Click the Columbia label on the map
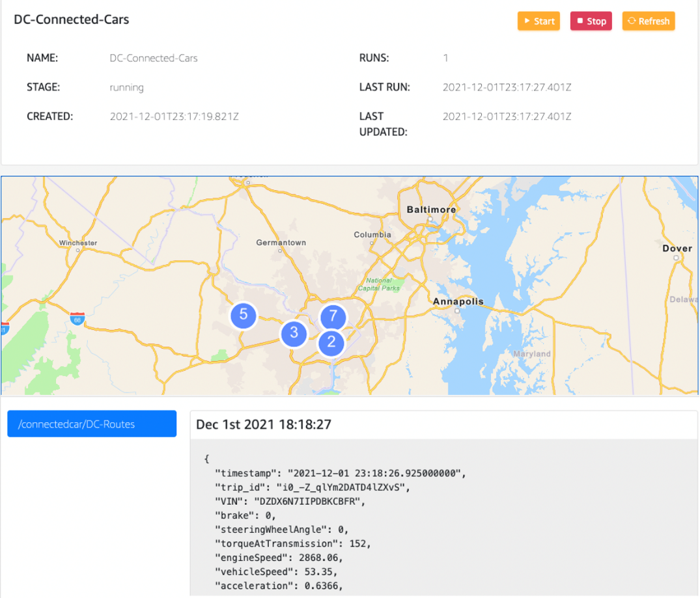 click(x=372, y=234)
